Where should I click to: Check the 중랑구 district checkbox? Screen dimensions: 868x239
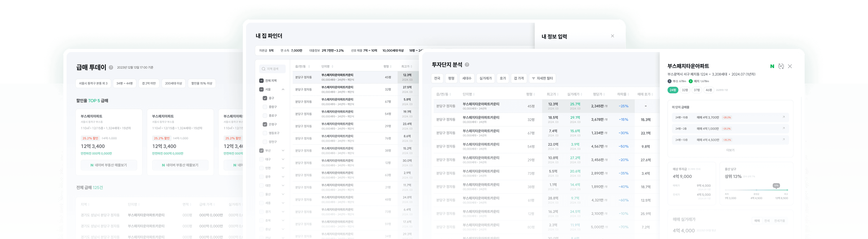click(x=265, y=107)
